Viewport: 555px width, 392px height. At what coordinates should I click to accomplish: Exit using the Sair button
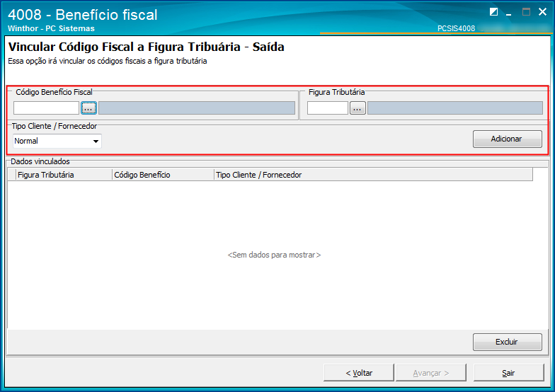508,373
